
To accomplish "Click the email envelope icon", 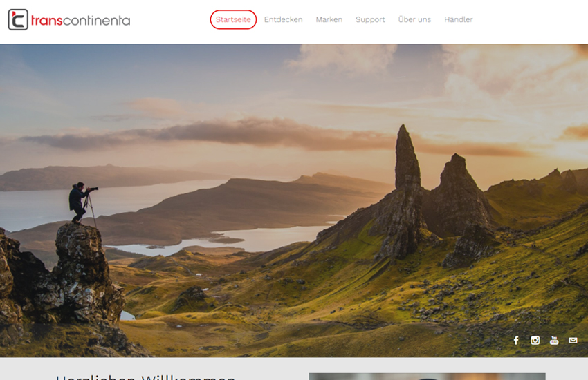I will 573,341.
